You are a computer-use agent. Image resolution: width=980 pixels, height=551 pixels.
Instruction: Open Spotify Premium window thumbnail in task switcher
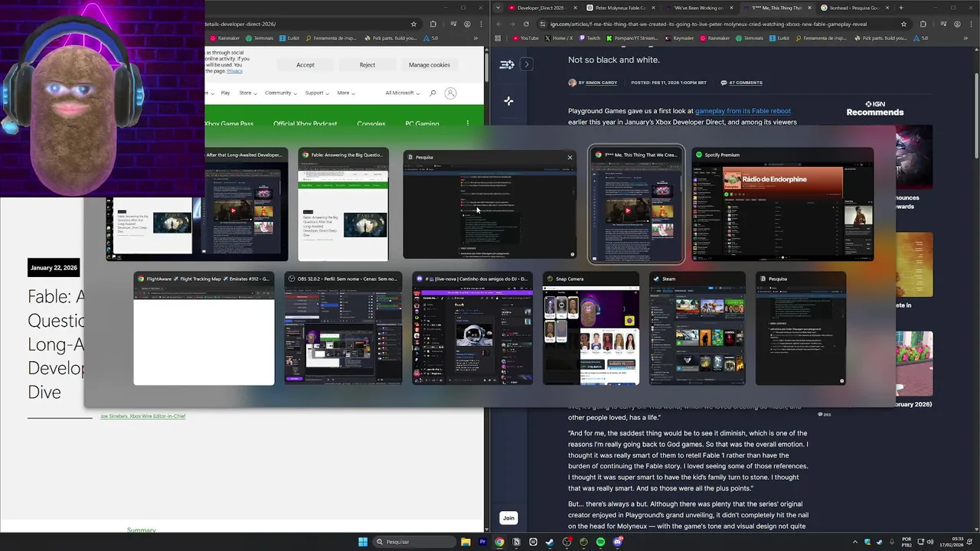coord(782,204)
